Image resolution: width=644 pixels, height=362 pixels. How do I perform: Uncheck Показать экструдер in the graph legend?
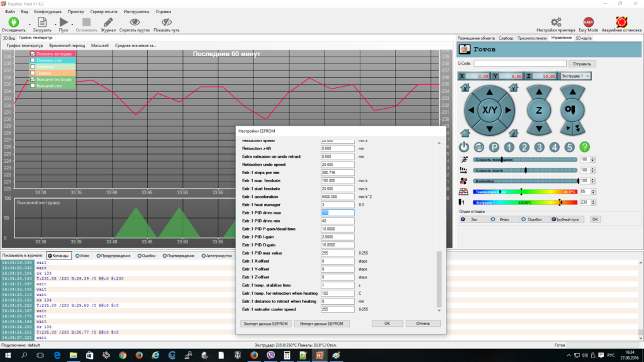[x=33, y=54]
